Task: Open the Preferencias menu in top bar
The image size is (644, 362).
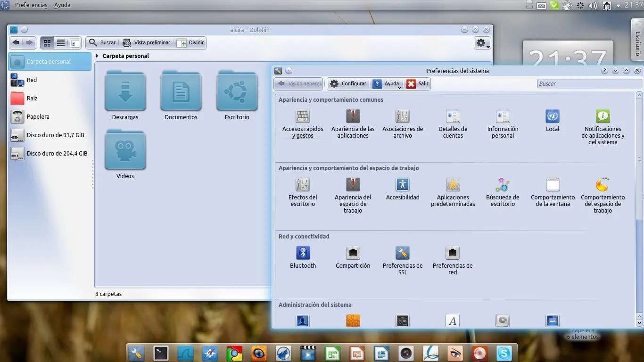Action: pos(31,5)
